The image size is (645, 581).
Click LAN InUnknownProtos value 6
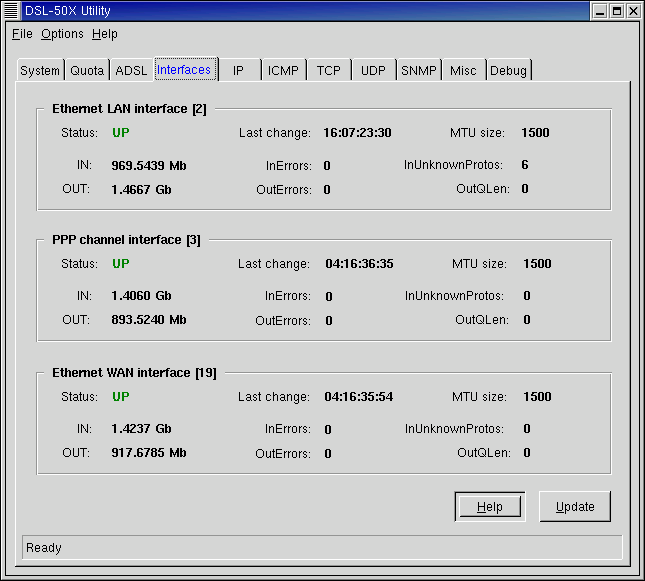525,165
